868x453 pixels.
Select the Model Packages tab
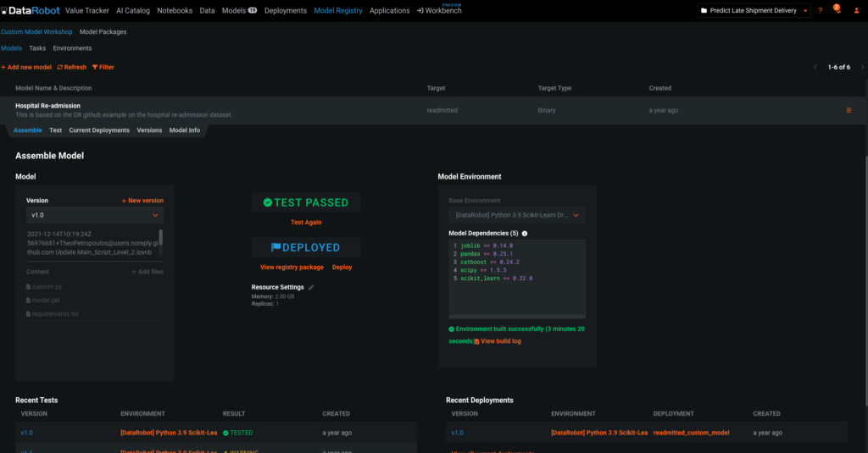(103, 31)
